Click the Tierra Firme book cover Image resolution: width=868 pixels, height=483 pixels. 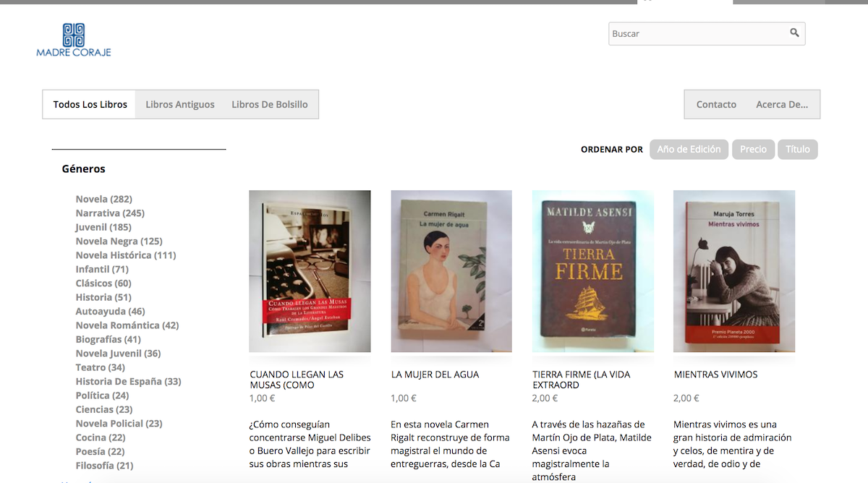592,271
